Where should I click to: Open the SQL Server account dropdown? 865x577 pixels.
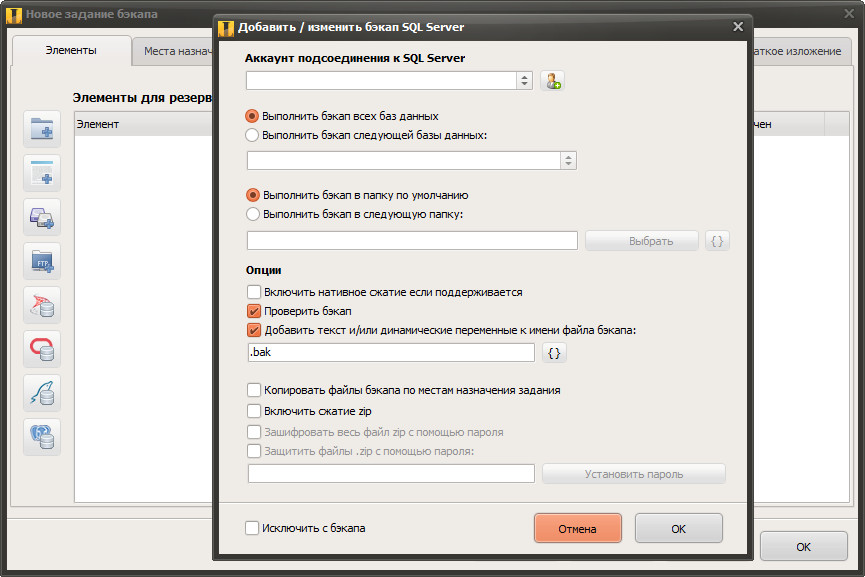524,81
